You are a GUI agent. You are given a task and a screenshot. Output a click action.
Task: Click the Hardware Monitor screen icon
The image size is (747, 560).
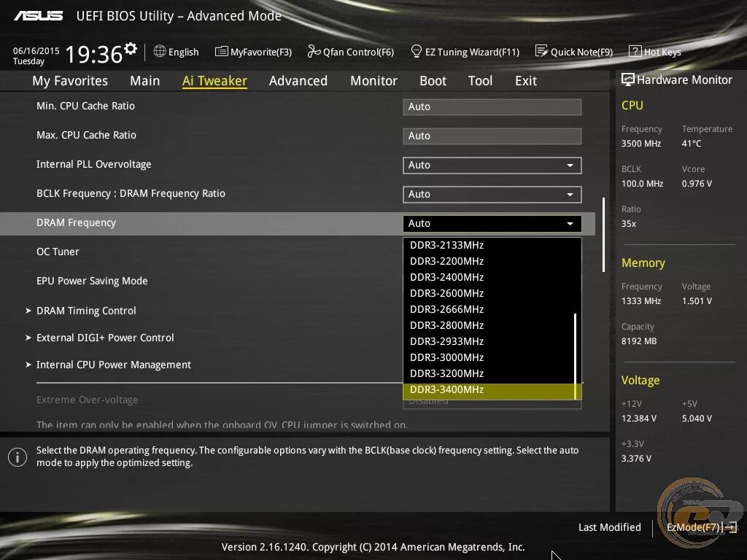[628, 79]
